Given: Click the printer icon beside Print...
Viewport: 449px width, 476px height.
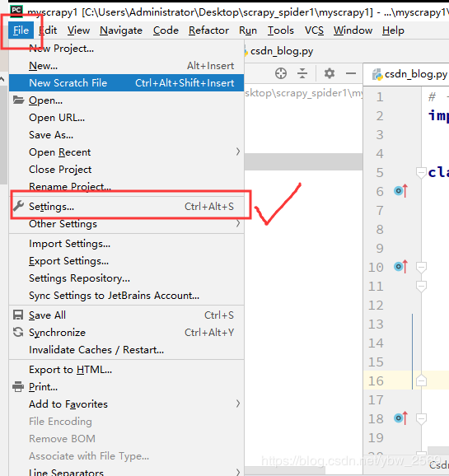Looking at the screenshot, I should [18, 386].
